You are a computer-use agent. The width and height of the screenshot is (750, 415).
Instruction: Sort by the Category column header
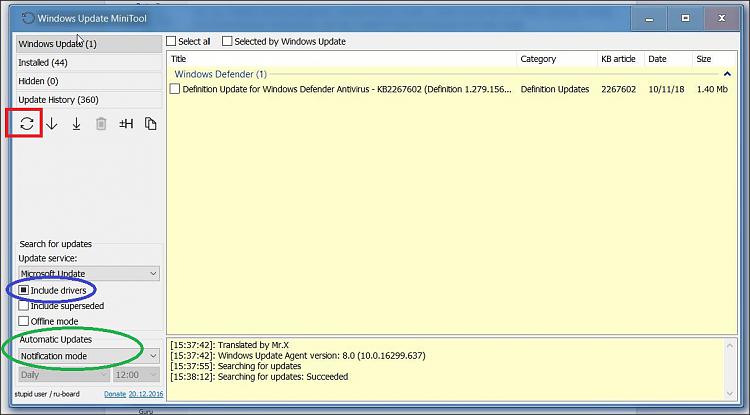557,59
